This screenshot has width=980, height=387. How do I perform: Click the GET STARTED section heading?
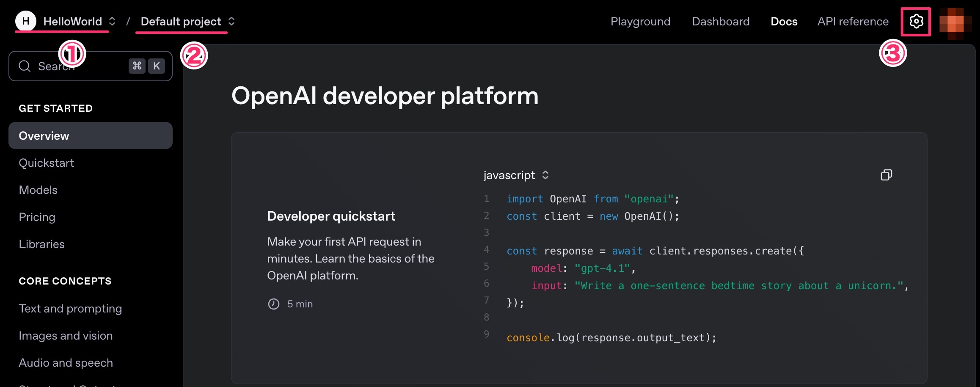click(x=56, y=108)
